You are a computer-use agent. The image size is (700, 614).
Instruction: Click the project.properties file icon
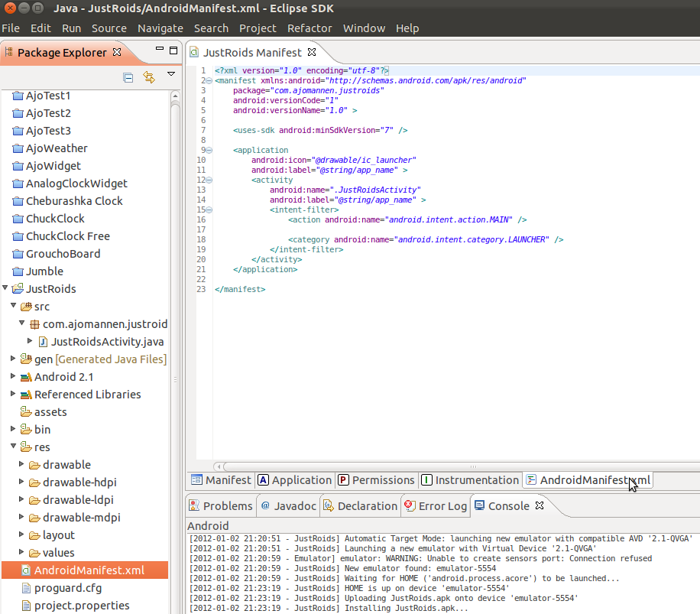tap(26, 606)
